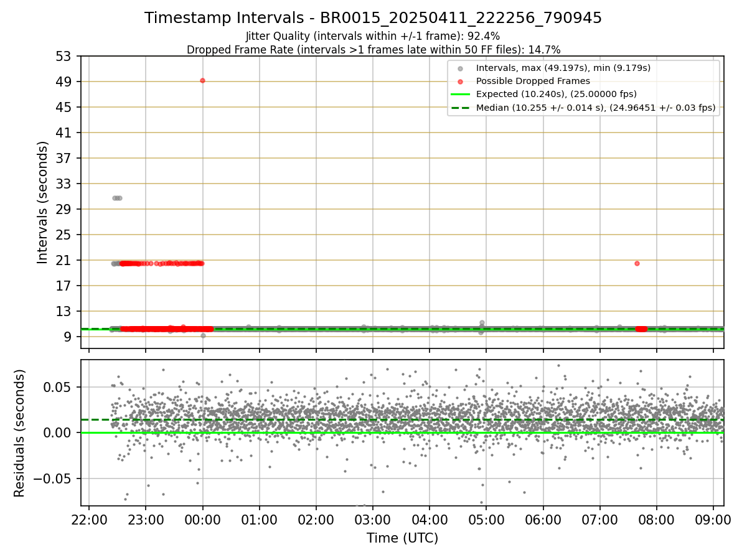The image size is (747, 560).
Task: Click x-axis tick label '08:00'
Action: [656, 519]
